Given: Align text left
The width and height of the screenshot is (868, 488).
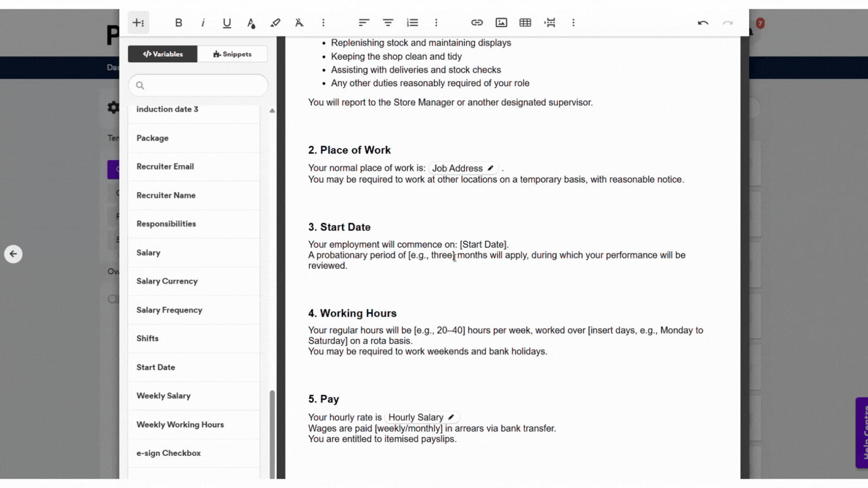Looking at the screenshot, I should [363, 23].
